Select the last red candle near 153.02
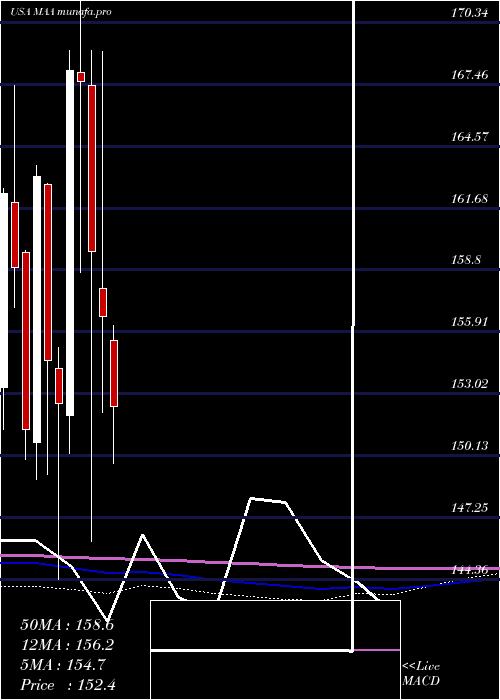Image resolution: width=500 pixels, height=700 pixels. tap(114, 374)
